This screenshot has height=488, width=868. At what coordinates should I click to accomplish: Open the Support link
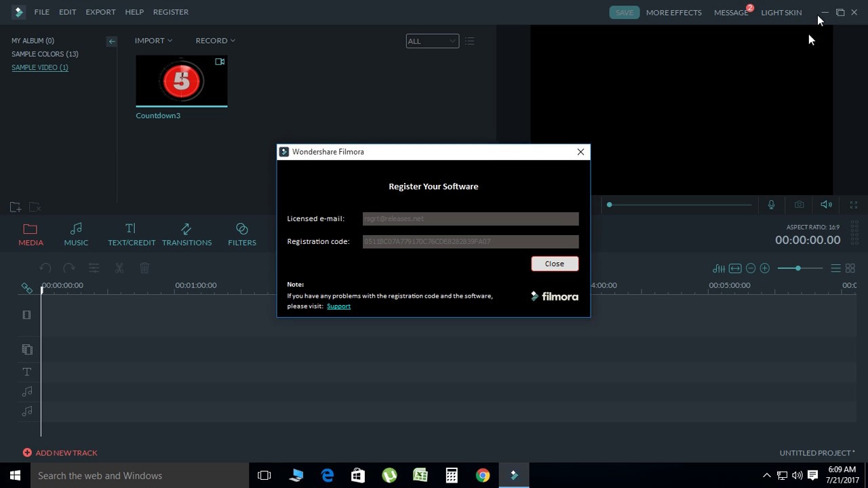click(x=338, y=306)
